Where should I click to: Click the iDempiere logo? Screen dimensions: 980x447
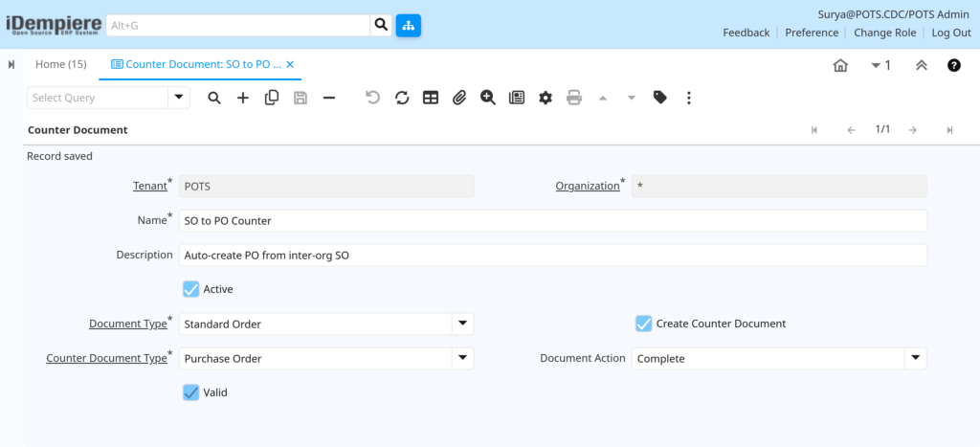pos(54,24)
